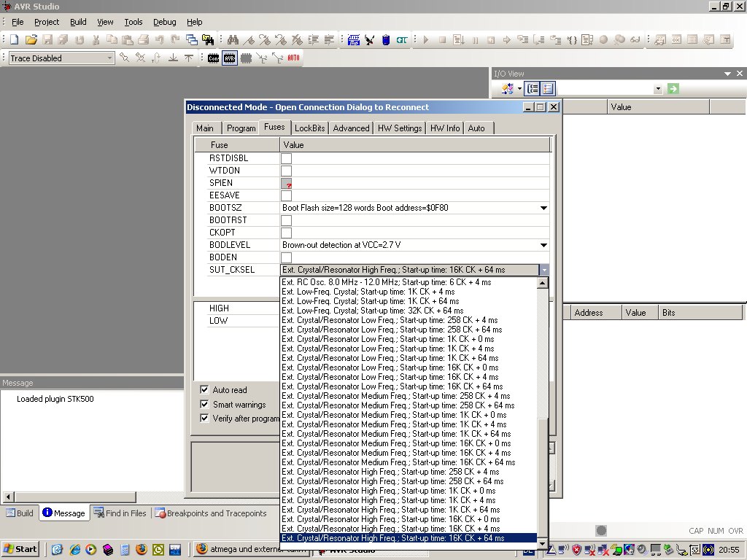The image size is (747, 560).
Task: Click the Print toolbar icon
Action: tap(144, 40)
